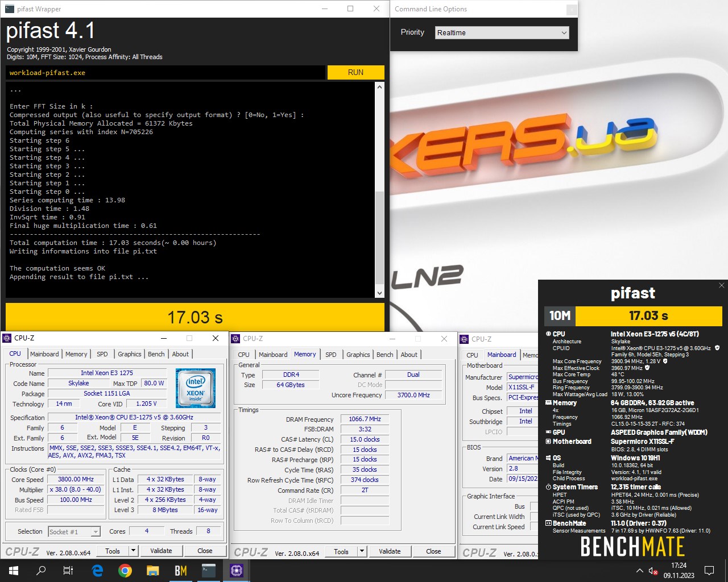Select CPU tab in third CPU-Z window
This screenshot has height=582, width=728.
(473, 355)
